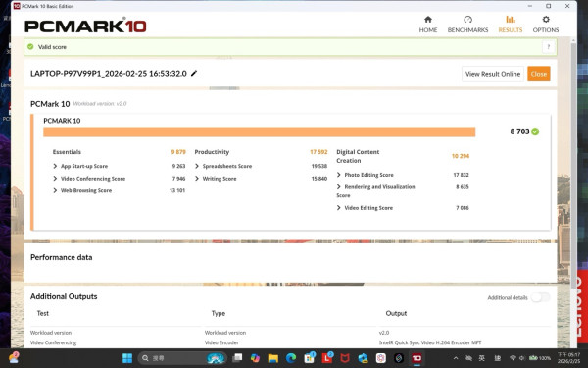Image resolution: width=588 pixels, height=368 pixels.
Task: Click the battery status tray icon
Action: (539, 358)
